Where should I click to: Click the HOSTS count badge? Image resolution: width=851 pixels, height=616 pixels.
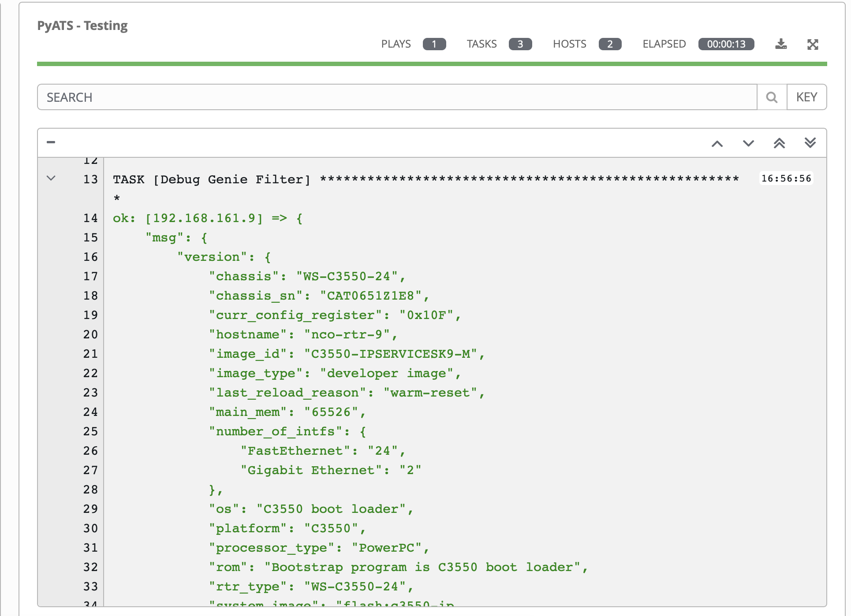coord(610,44)
